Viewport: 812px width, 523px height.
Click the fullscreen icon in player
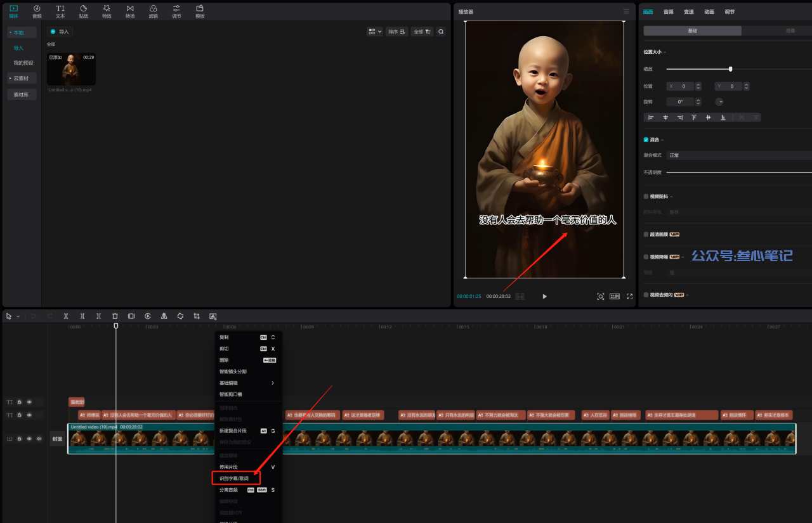[x=630, y=296]
